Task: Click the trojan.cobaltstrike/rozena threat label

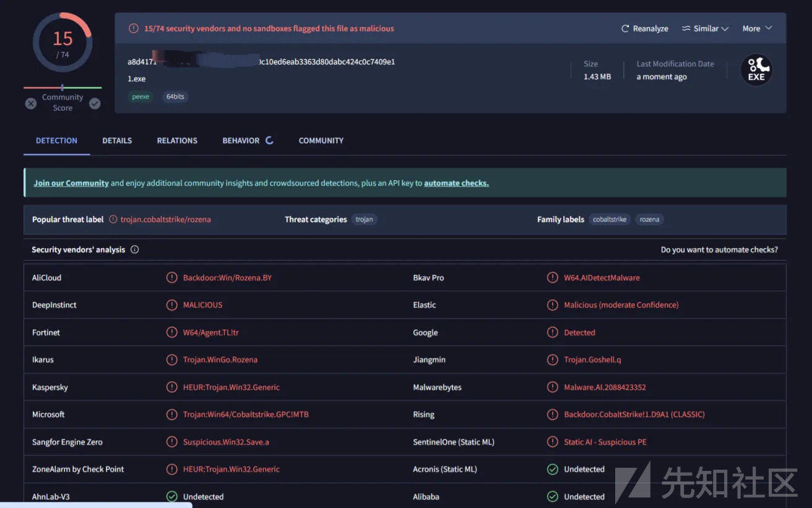Action: (165, 220)
